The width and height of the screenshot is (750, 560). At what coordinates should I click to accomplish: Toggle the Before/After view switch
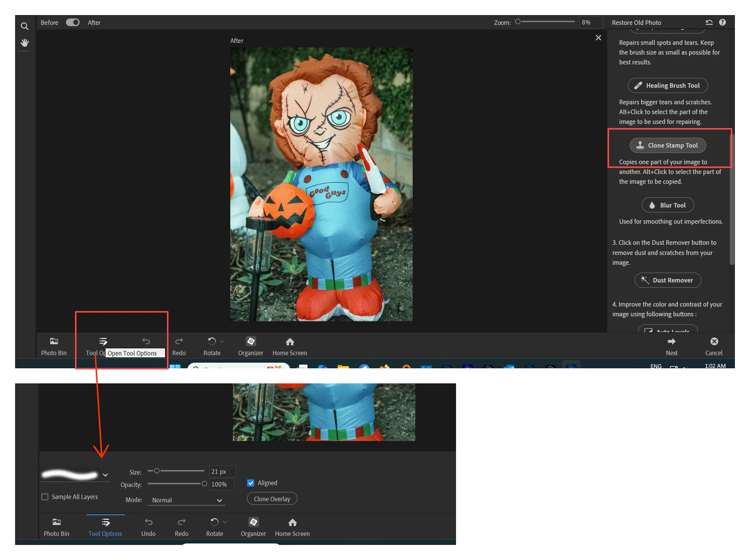pyautogui.click(x=73, y=23)
